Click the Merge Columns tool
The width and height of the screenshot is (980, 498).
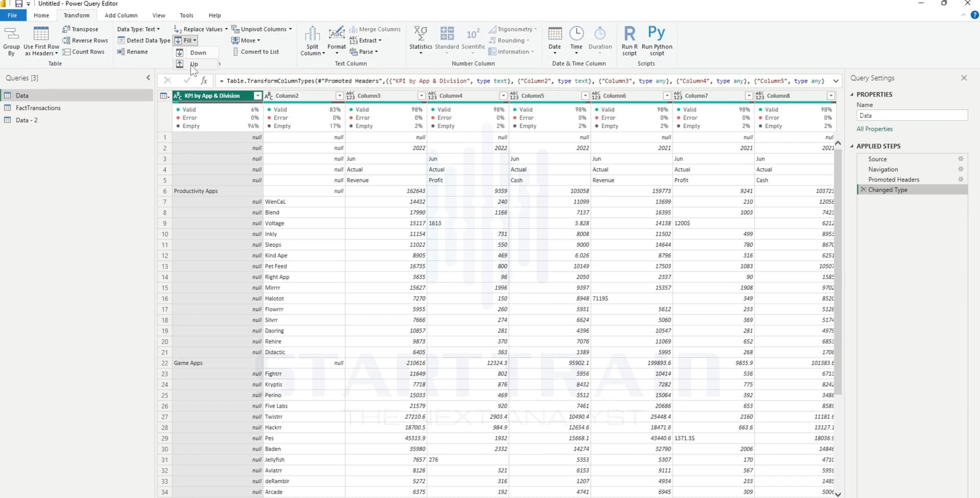(x=375, y=29)
